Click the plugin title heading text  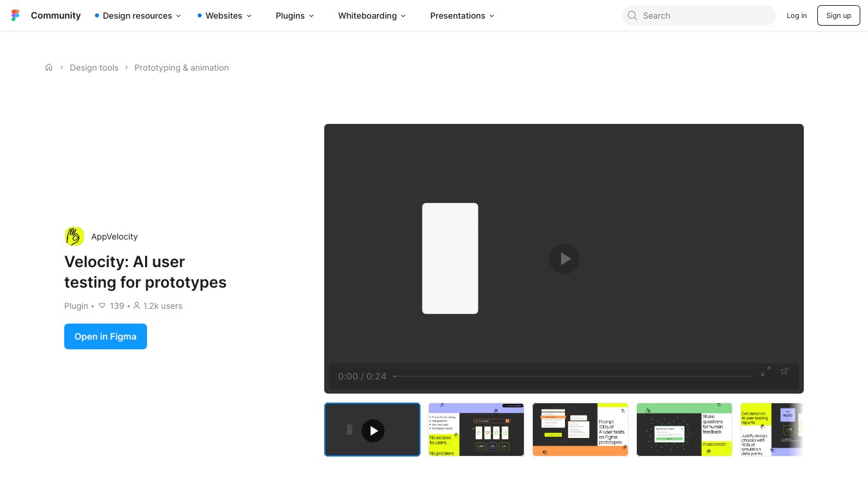click(x=146, y=272)
